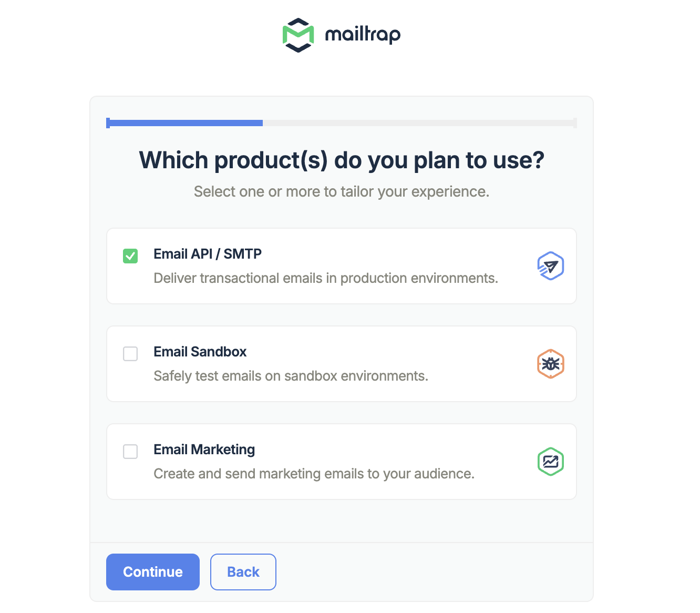Click the "Deliver transactional emails" description
This screenshot has height=613, width=700.
tap(326, 278)
